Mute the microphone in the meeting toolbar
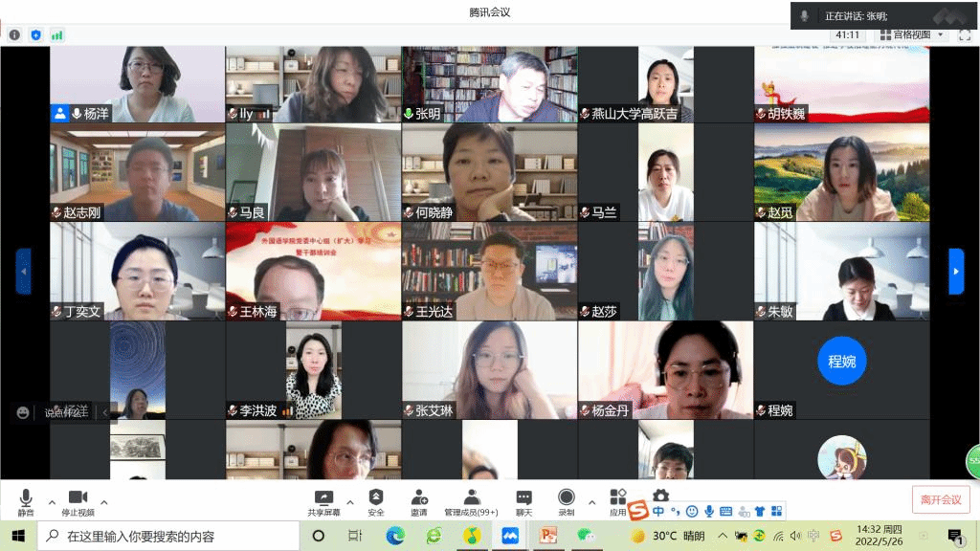 point(25,499)
